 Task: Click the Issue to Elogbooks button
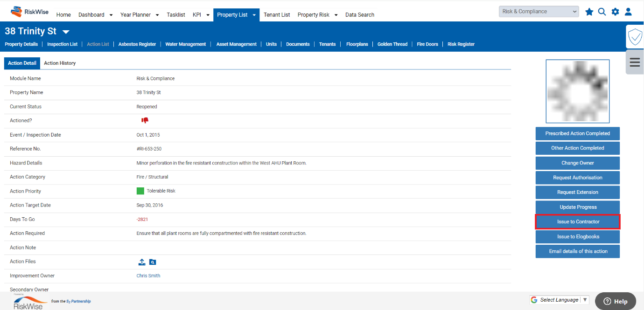tap(578, 237)
